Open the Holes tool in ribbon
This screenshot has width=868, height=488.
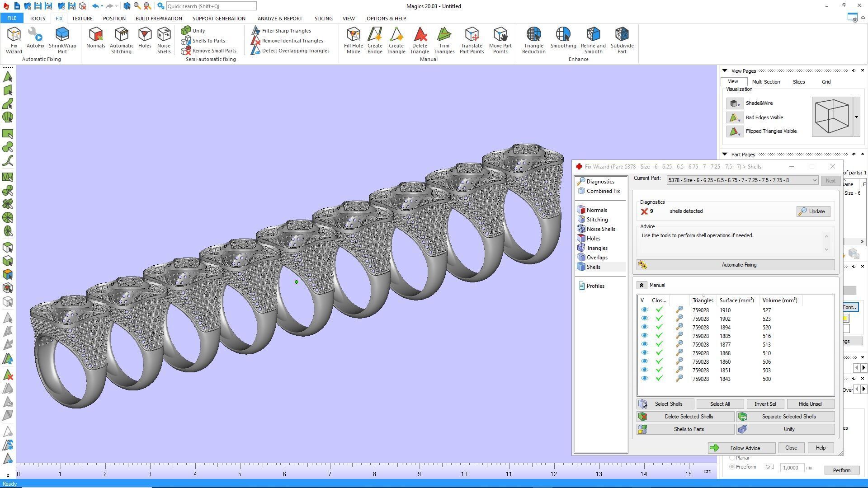coord(145,38)
